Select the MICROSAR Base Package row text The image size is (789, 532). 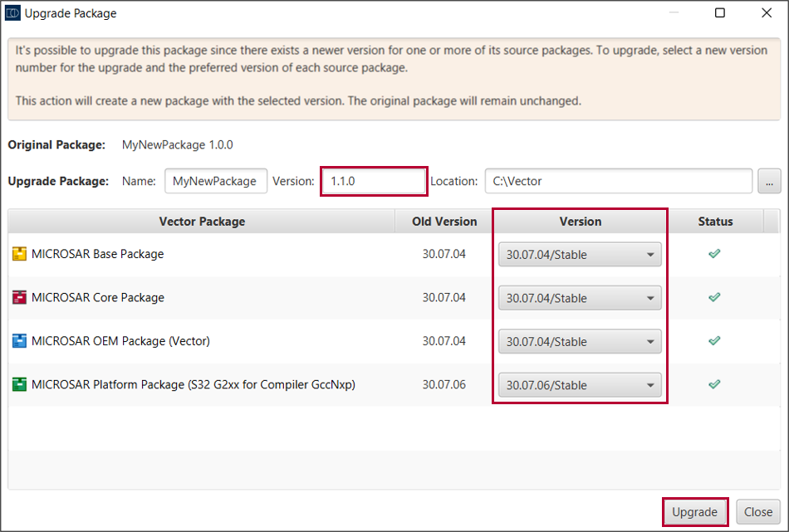[x=98, y=254]
